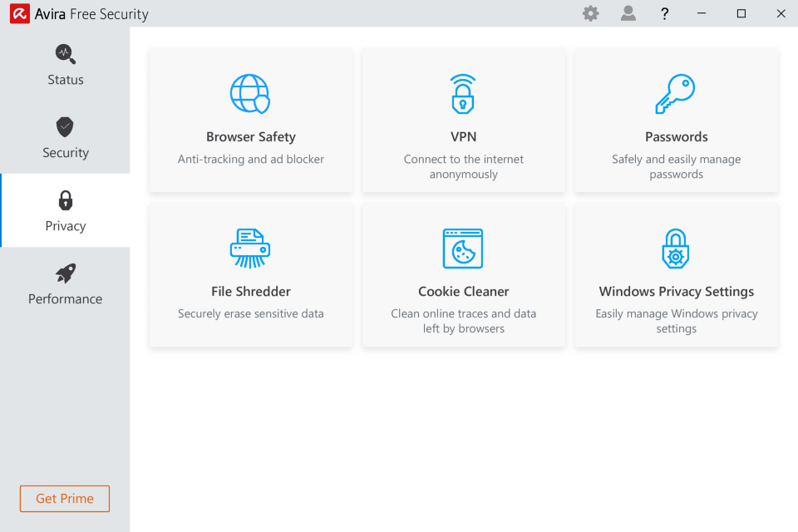
Task: Select the Privacy tab label
Action: click(66, 226)
